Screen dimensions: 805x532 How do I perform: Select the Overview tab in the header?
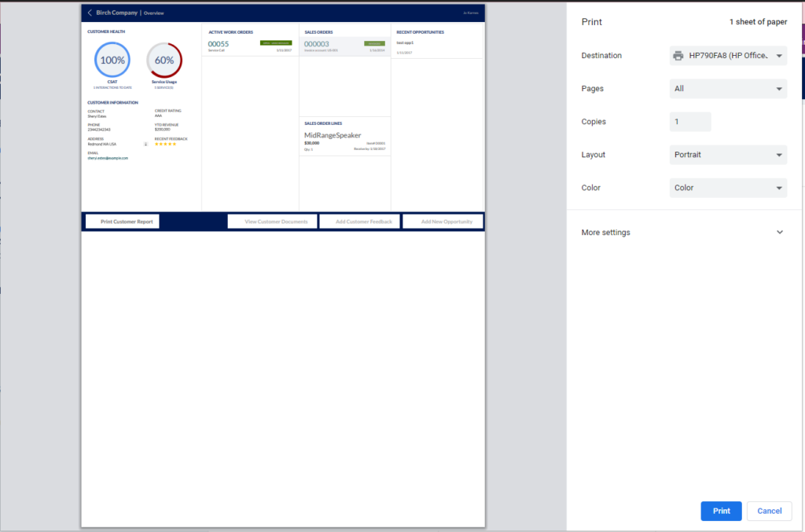click(153, 13)
